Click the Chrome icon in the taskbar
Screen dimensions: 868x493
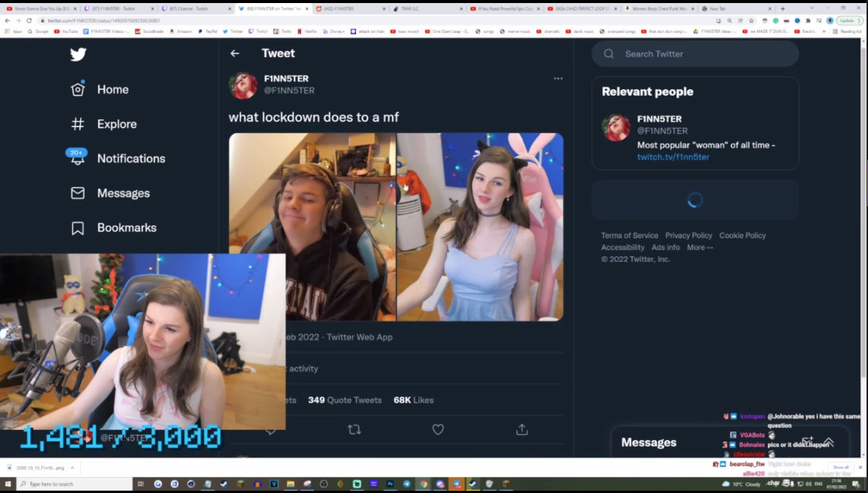pyautogui.click(x=424, y=484)
